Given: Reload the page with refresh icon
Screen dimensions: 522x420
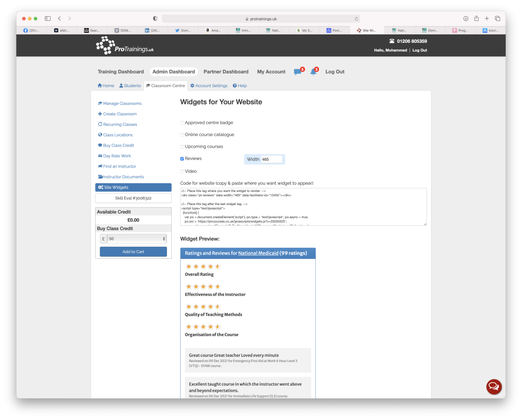Looking at the screenshot, I should [x=356, y=19].
